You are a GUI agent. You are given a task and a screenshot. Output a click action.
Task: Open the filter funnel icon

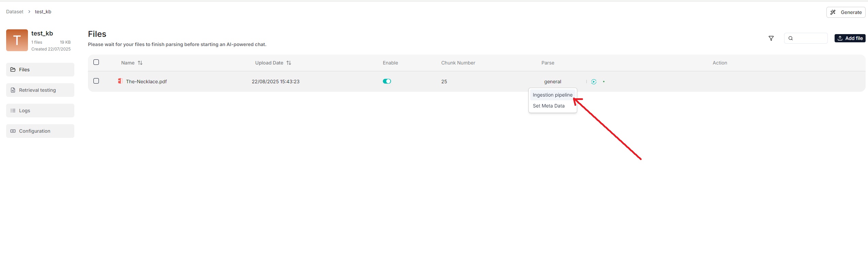coord(771,38)
